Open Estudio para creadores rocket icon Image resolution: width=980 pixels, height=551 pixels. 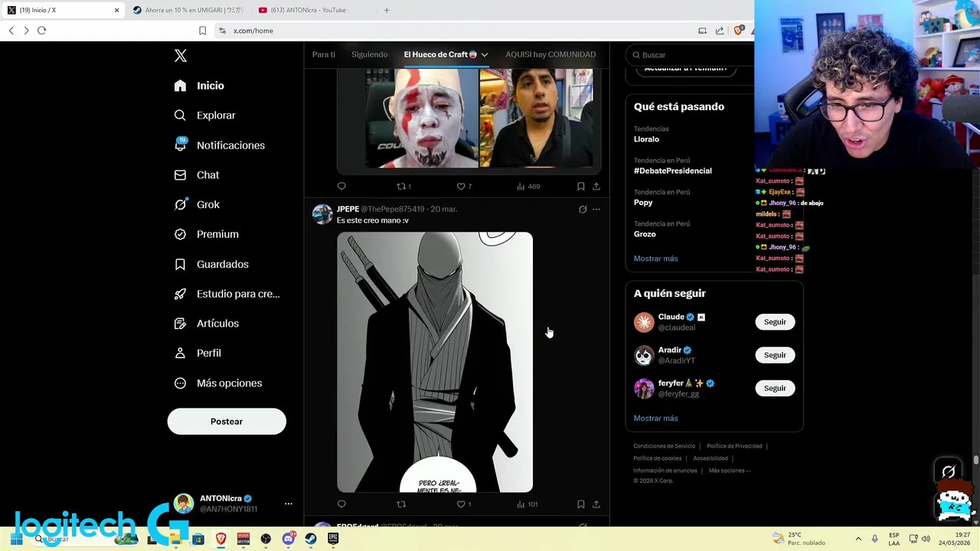pyautogui.click(x=180, y=294)
